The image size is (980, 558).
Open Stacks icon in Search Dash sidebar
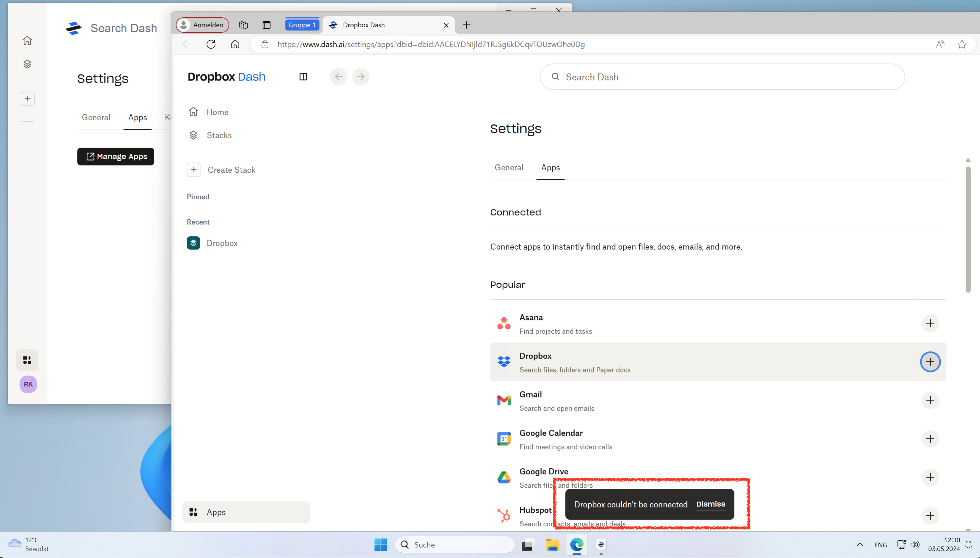tap(27, 64)
